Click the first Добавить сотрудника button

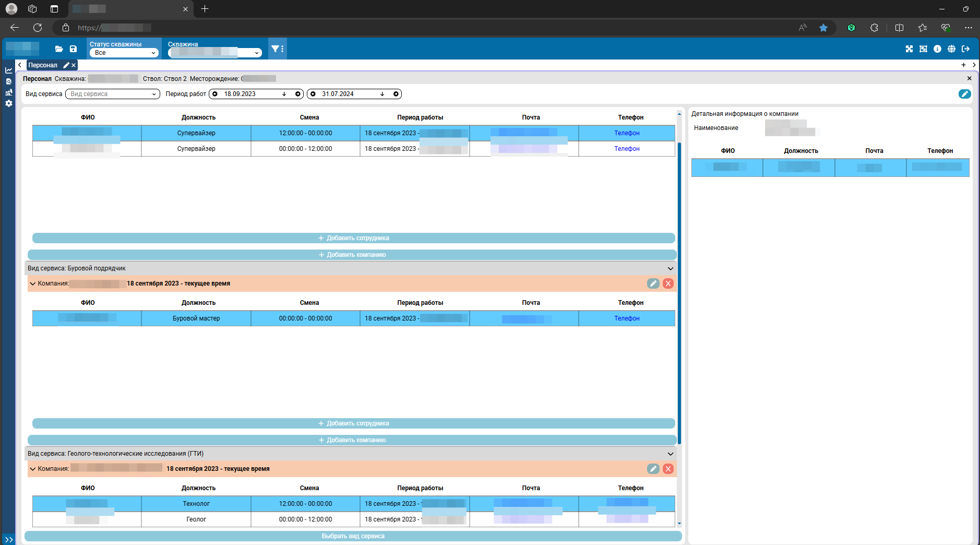coord(353,238)
